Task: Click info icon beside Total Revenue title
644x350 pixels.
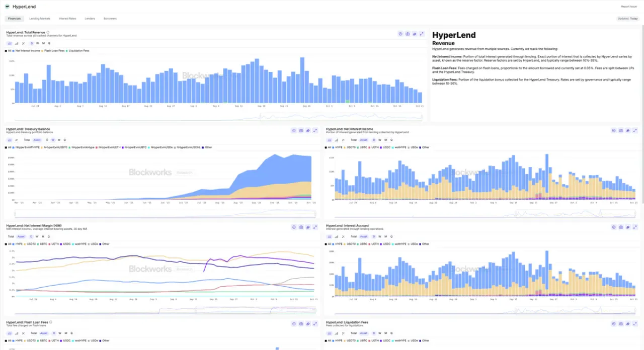Action: click(48, 32)
